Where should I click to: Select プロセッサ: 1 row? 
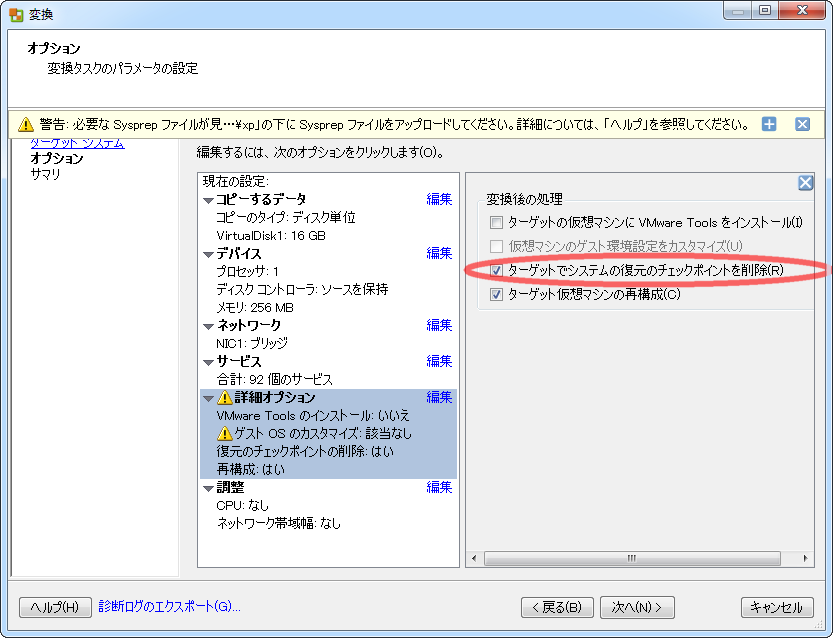(x=248, y=271)
